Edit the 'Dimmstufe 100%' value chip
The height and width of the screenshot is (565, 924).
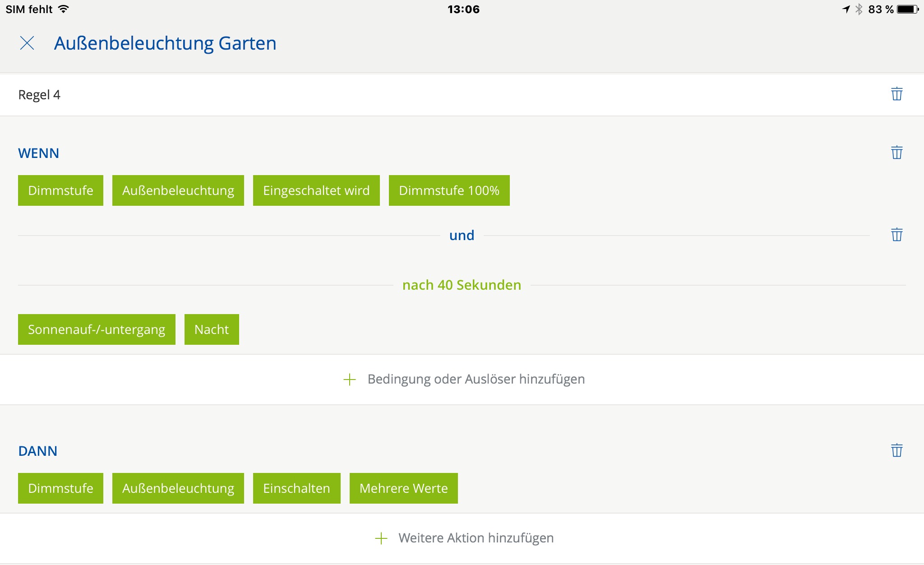click(449, 190)
